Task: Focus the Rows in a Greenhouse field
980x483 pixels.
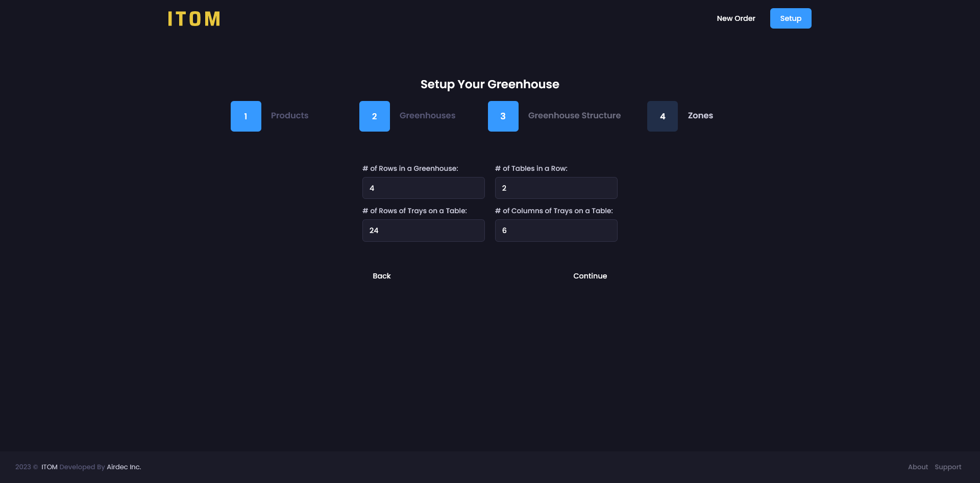Action: tap(423, 188)
